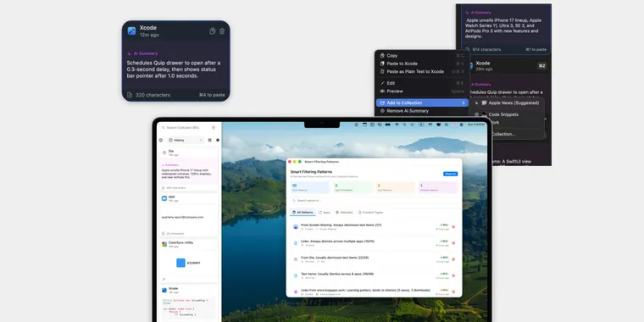Click the '914 characters' text in the dark panel
This screenshot has width=644, height=322.
(486, 49)
